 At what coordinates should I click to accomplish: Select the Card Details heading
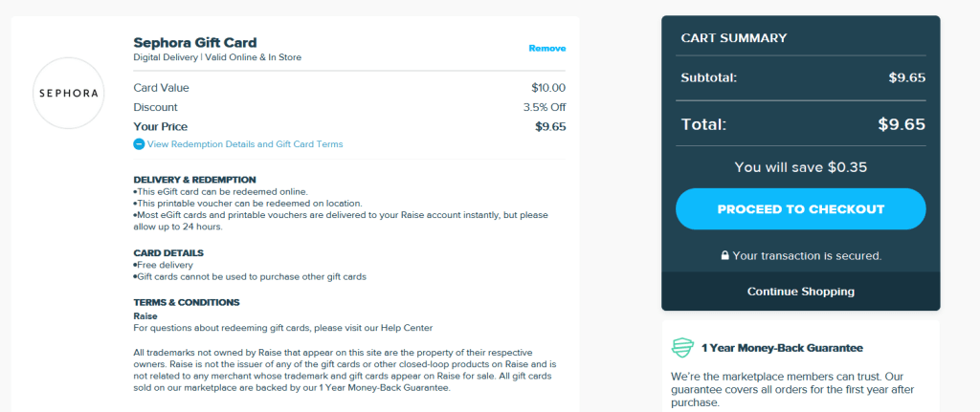tap(167, 252)
